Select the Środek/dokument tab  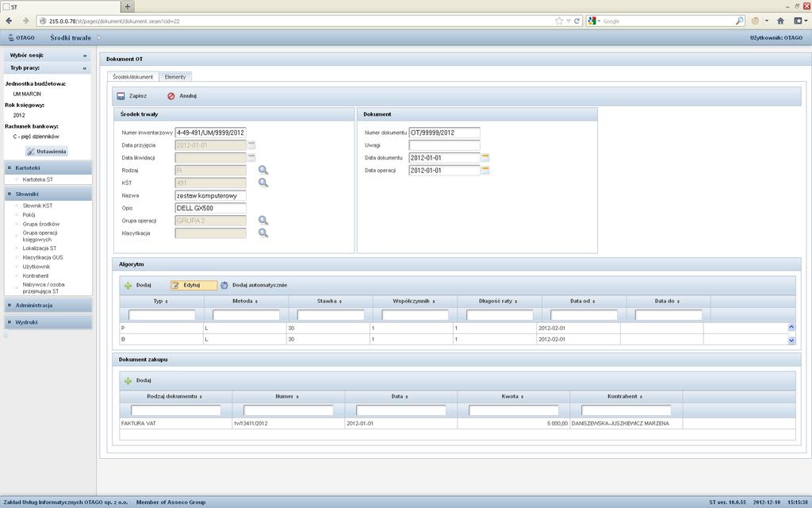tap(132, 77)
